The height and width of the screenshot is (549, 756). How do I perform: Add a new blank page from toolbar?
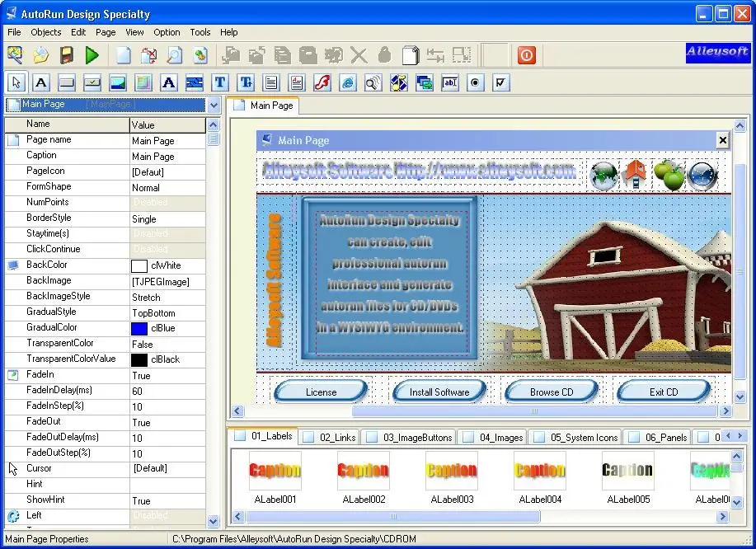(124, 55)
